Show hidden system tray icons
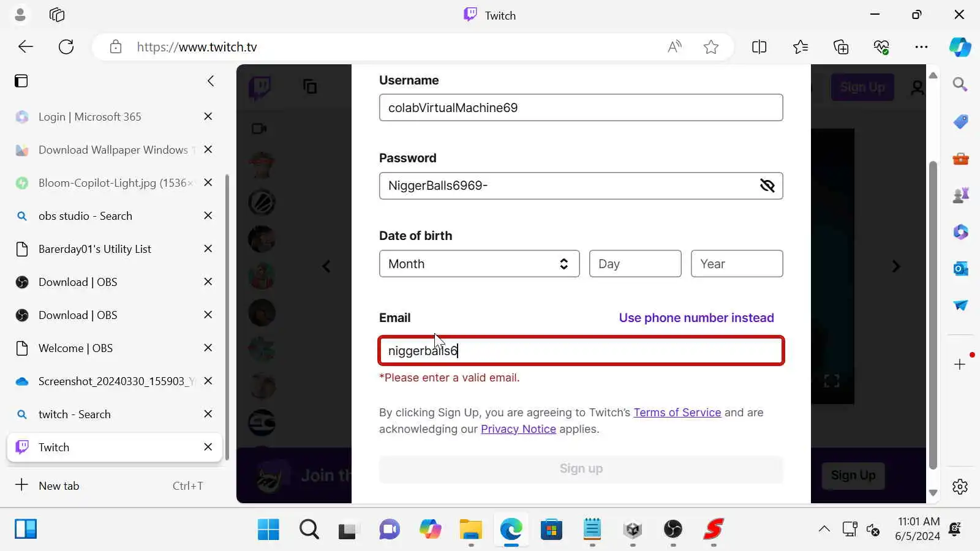 pos(824,529)
